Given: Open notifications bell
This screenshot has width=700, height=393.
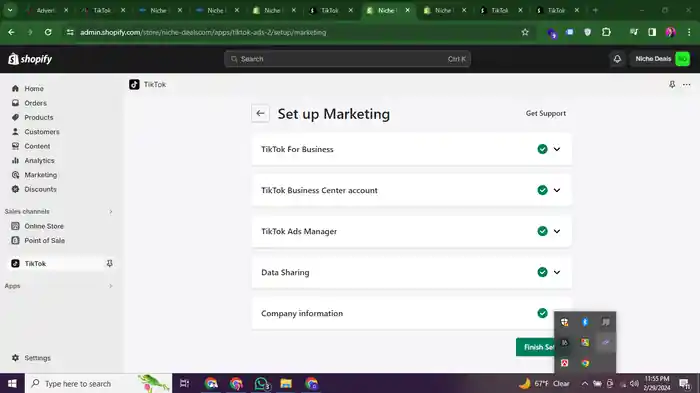Looking at the screenshot, I should (x=617, y=59).
